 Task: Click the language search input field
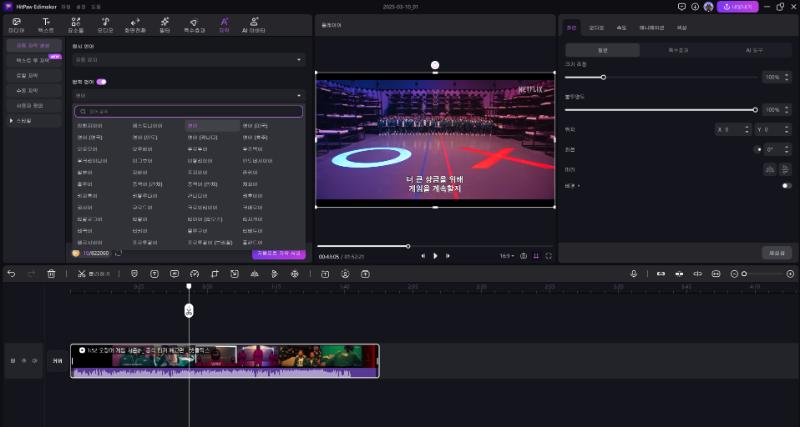(x=188, y=111)
